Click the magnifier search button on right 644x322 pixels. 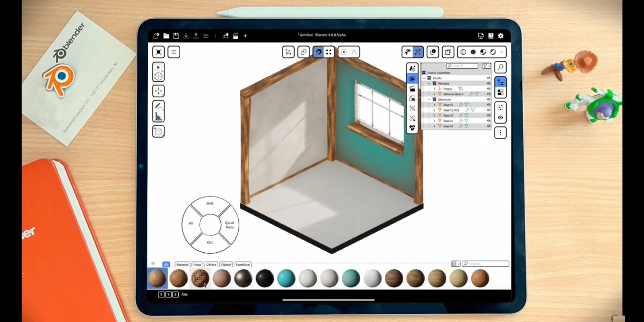pos(500,67)
